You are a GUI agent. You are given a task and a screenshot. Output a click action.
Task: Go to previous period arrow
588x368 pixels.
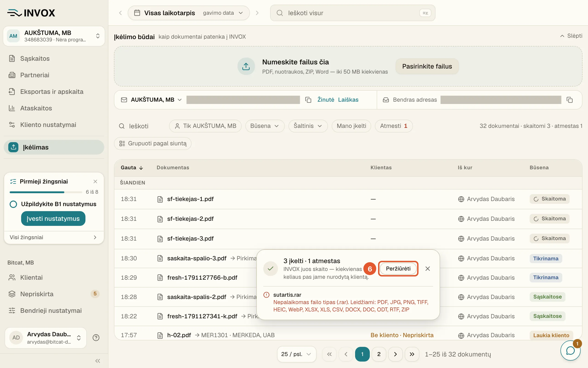pos(120,13)
